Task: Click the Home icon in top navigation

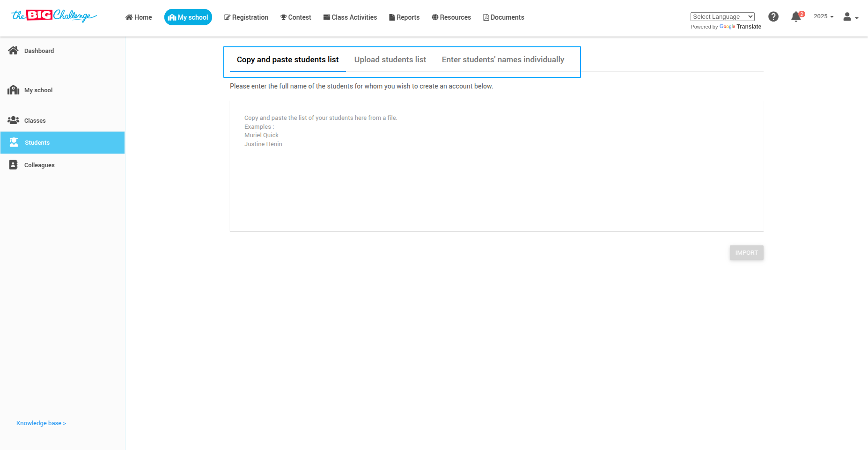Action: pyautogui.click(x=129, y=17)
